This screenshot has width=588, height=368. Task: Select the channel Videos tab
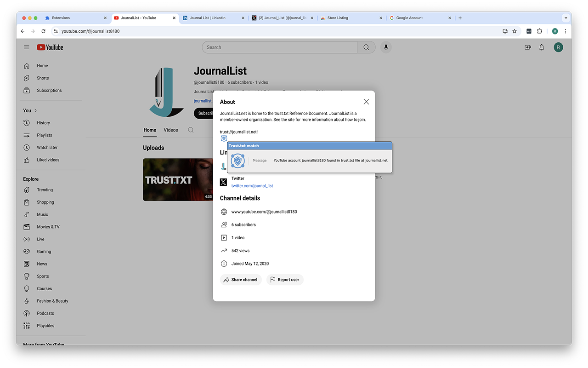[171, 130]
